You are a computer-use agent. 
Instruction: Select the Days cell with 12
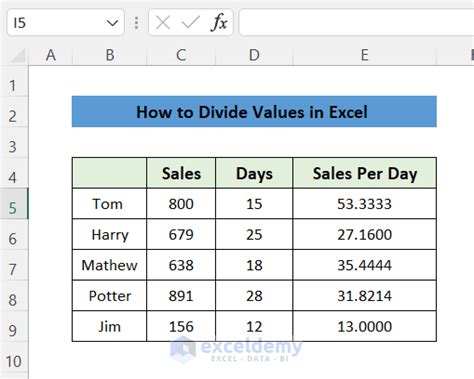tap(254, 326)
